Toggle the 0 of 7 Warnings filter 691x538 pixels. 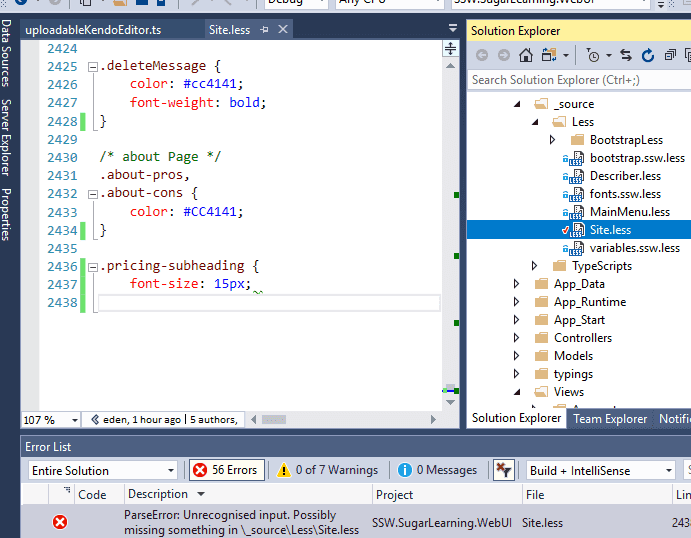tap(327, 470)
